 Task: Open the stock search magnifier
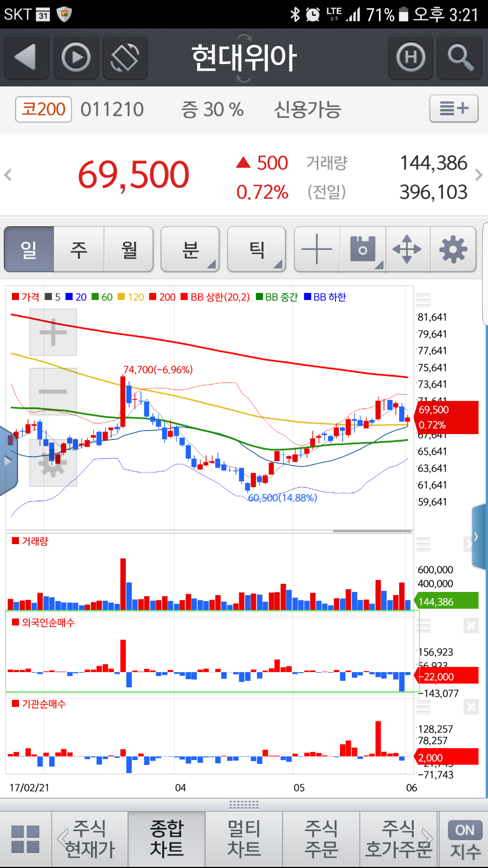coord(460,57)
